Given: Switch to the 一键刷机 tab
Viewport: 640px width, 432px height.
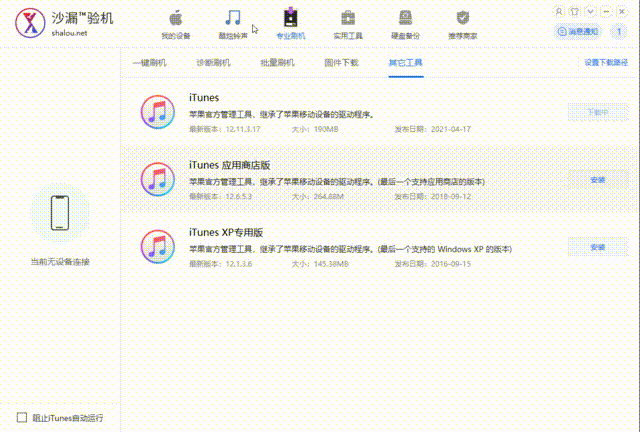Looking at the screenshot, I should click(x=149, y=63).
